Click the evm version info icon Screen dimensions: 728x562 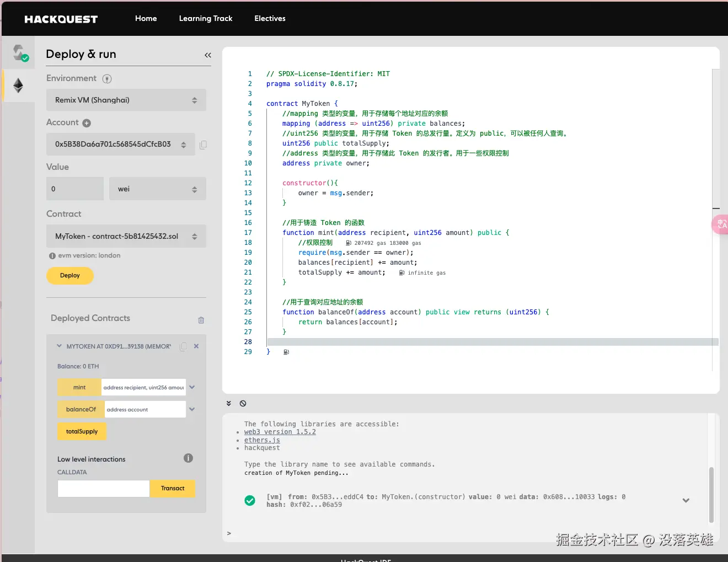52,256
